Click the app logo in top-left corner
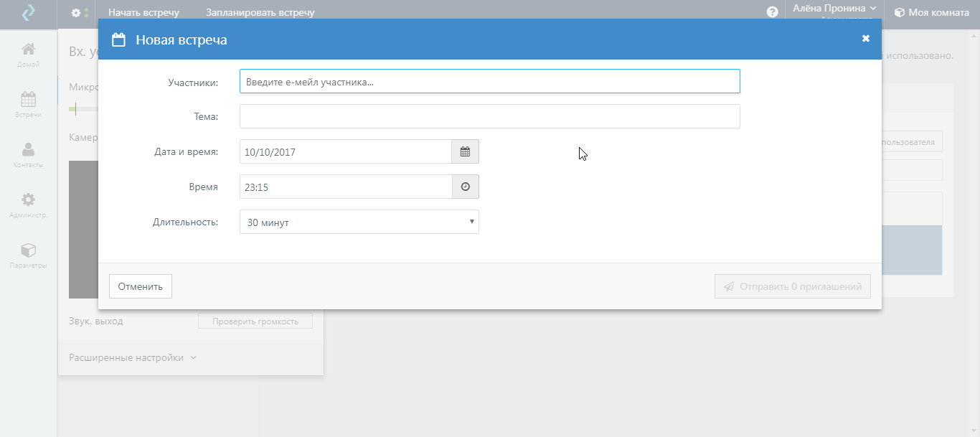The width and height of the screenshot is (980, 437). click(x=28, y=13)
